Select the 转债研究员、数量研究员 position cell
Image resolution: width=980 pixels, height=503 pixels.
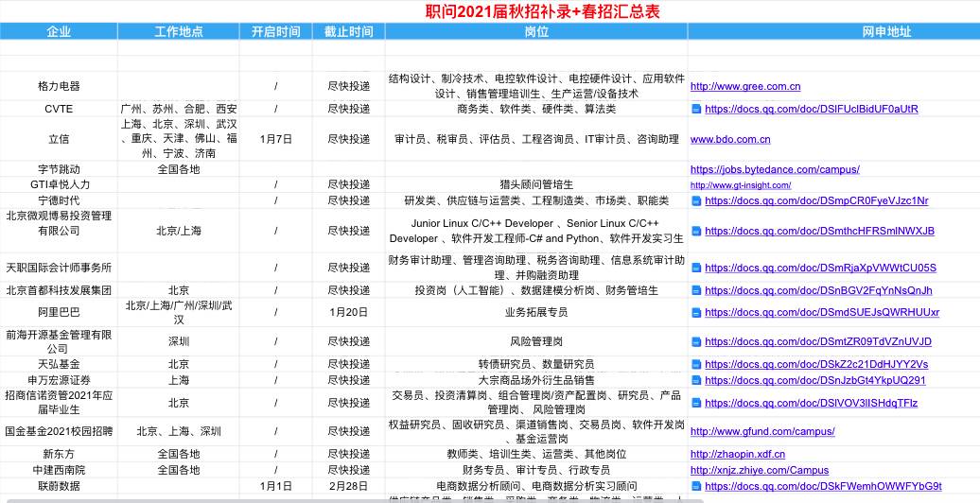point(536,364)
